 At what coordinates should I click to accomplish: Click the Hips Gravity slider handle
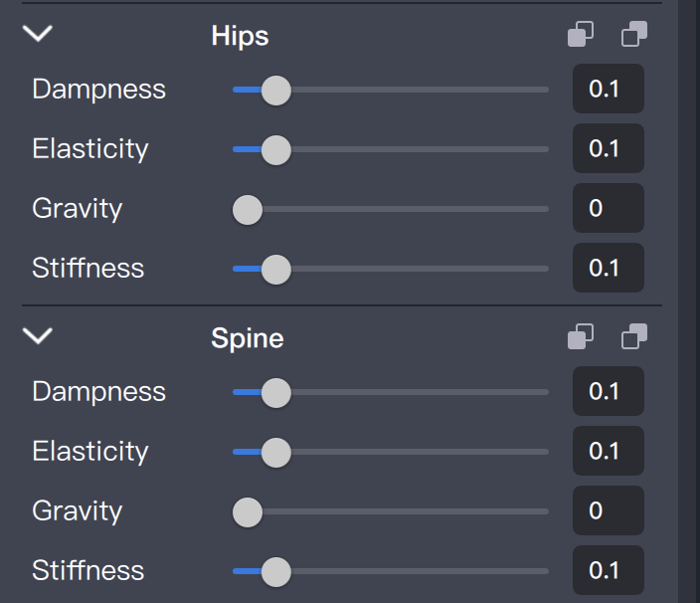[x=247, y=209]
